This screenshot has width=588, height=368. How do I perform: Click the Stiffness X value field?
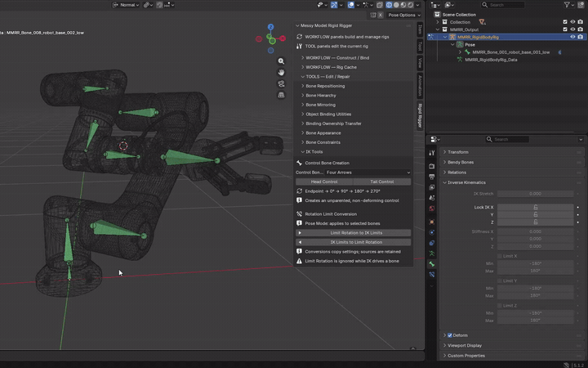(535, 231)
